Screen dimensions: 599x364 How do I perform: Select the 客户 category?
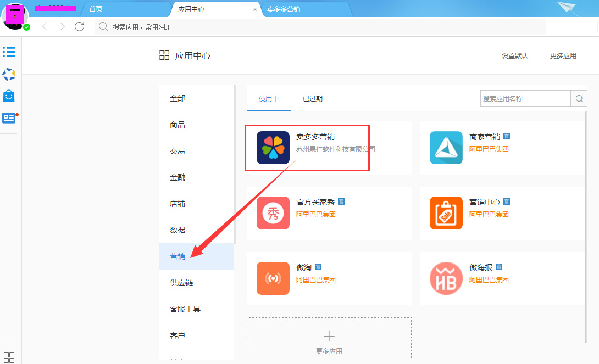tap(196, 335)
